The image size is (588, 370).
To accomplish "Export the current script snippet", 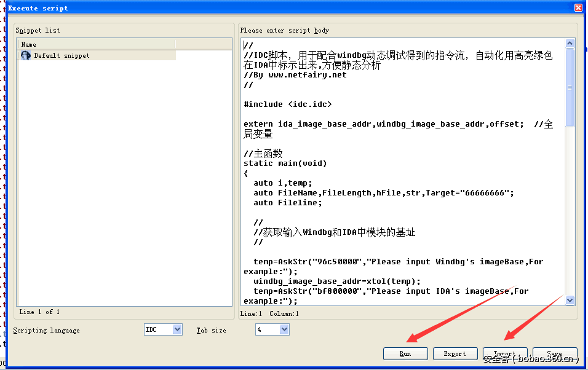I will coord(455,353).
